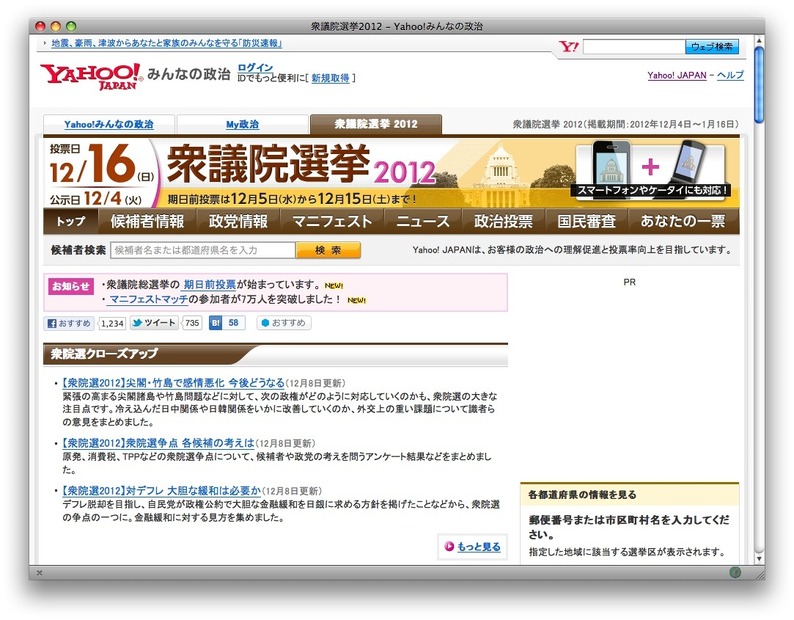Click the yellow window minimize button
794x620 pixels.
[56, 26]
